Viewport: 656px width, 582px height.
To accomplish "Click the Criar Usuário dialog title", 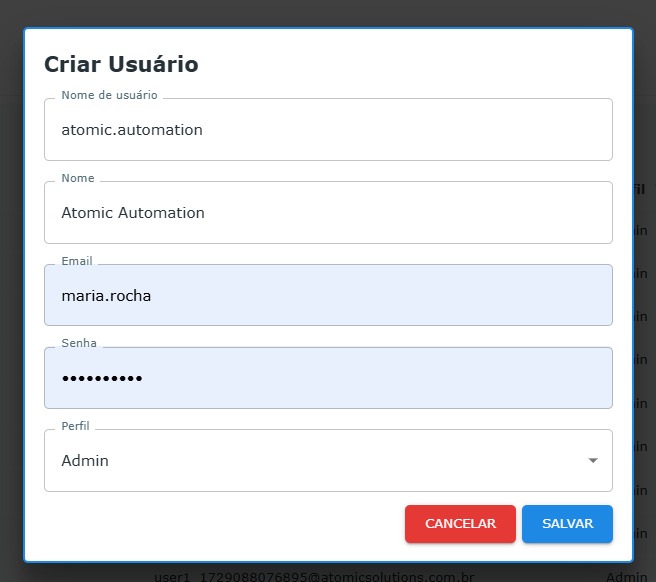I will pos(121,64).
